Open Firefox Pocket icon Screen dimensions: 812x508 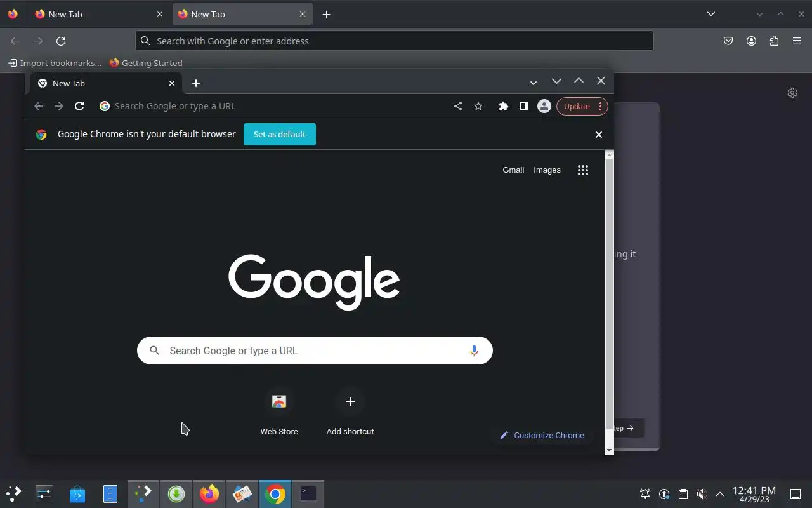point(728,41)
